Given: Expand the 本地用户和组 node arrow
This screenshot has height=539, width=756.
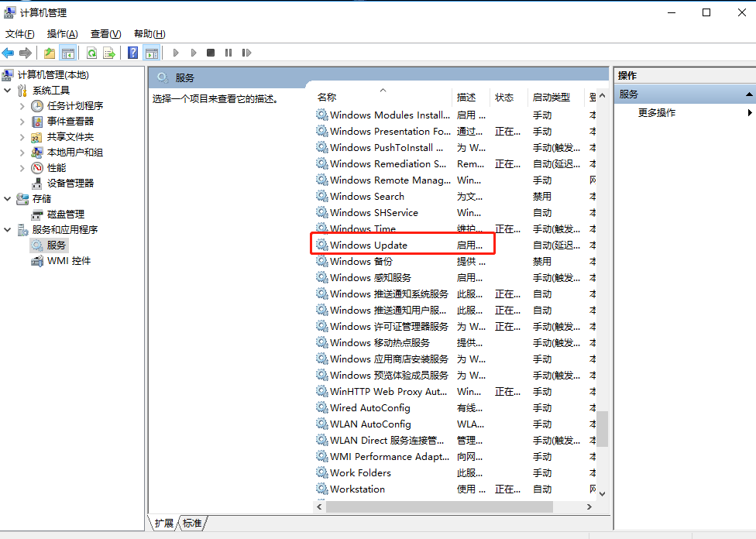Looking at the screenshot, I should (x=22, y=153).
